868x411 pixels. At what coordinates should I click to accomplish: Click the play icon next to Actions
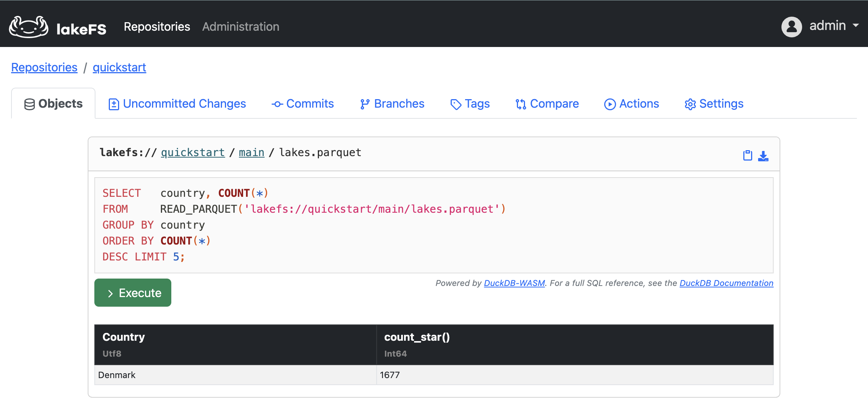[x=610, y=104]
